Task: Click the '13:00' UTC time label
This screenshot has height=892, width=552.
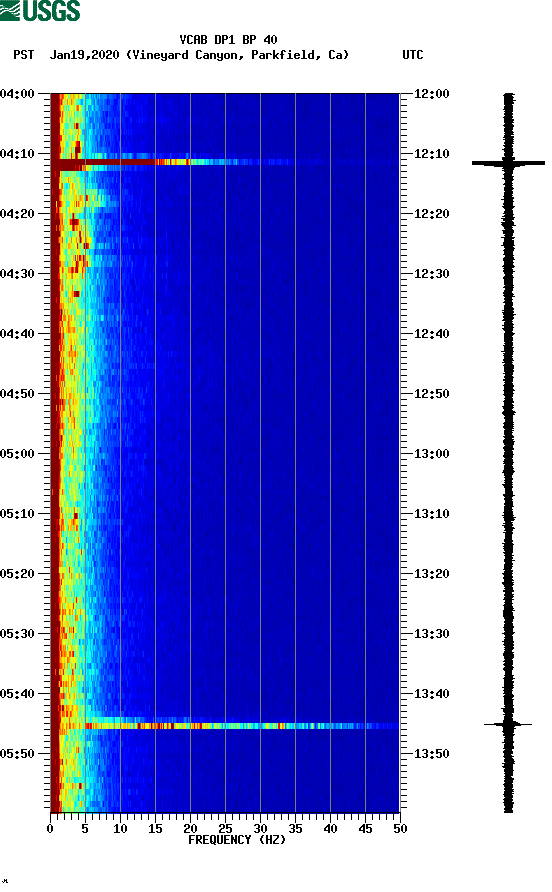Action: pos(431,454)
